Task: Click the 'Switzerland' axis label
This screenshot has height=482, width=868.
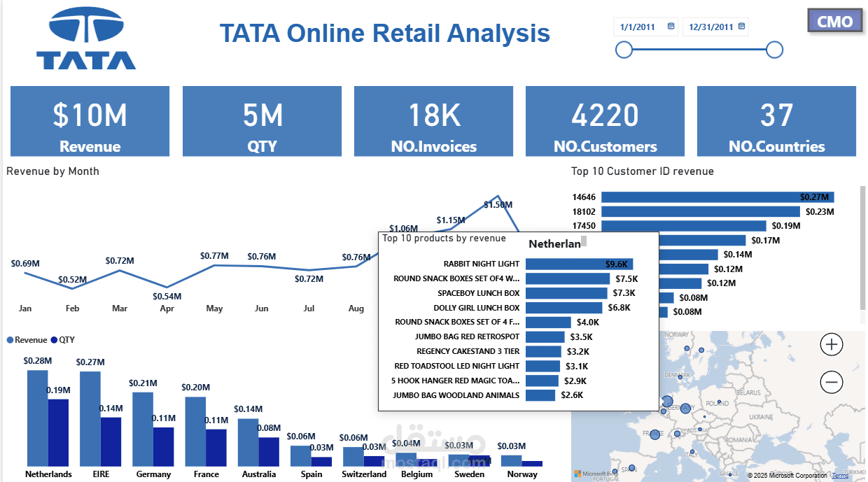Action: pyautogui.click(x=364, y=474)
